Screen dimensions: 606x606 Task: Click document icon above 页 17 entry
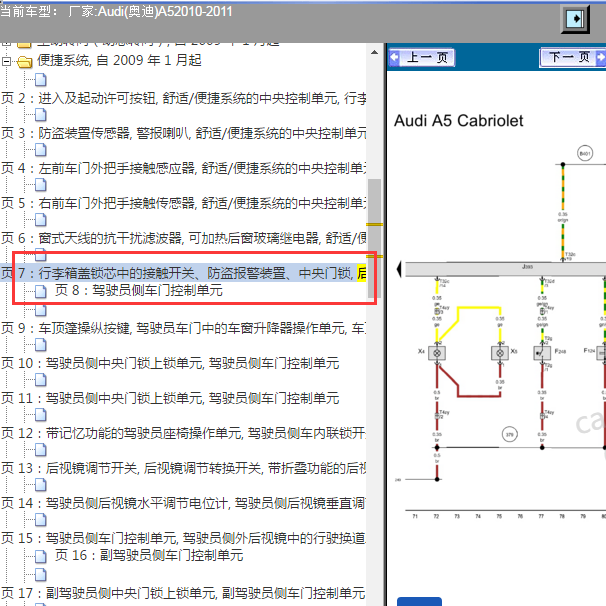click(x=41, y=574)
